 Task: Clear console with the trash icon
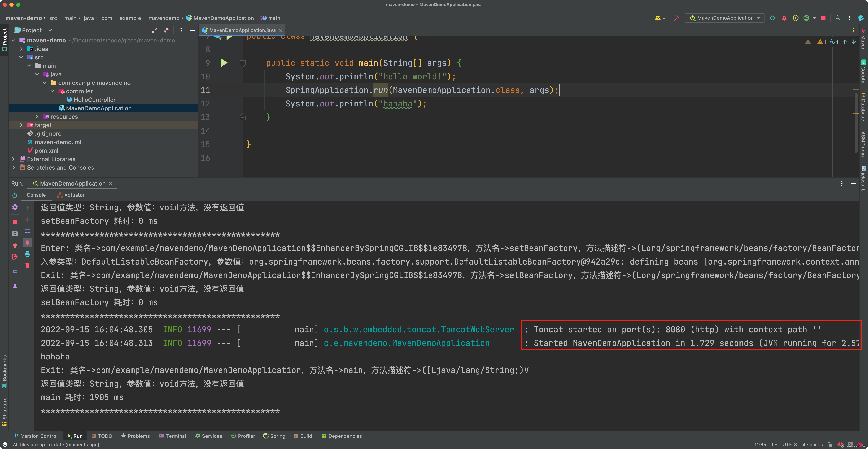pos(28,266)
